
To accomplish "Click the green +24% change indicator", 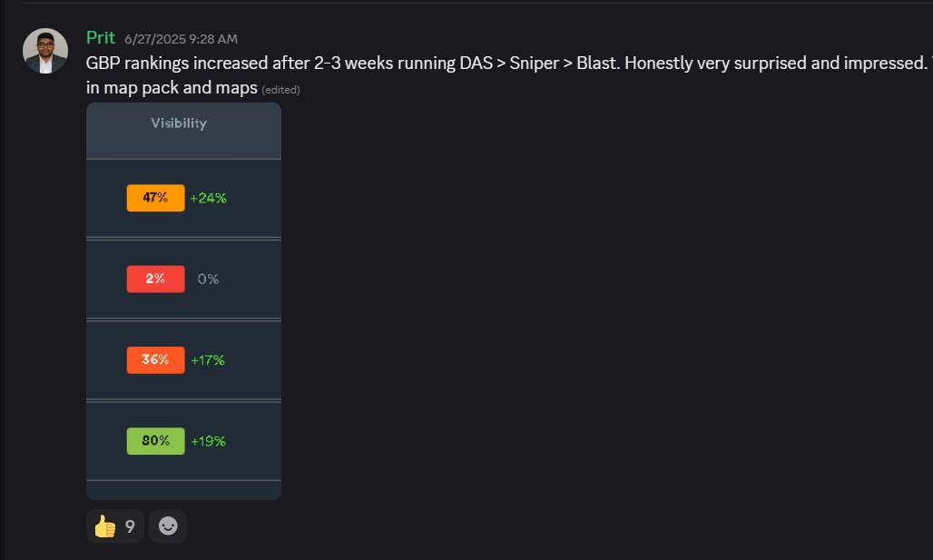I will 209,197.
